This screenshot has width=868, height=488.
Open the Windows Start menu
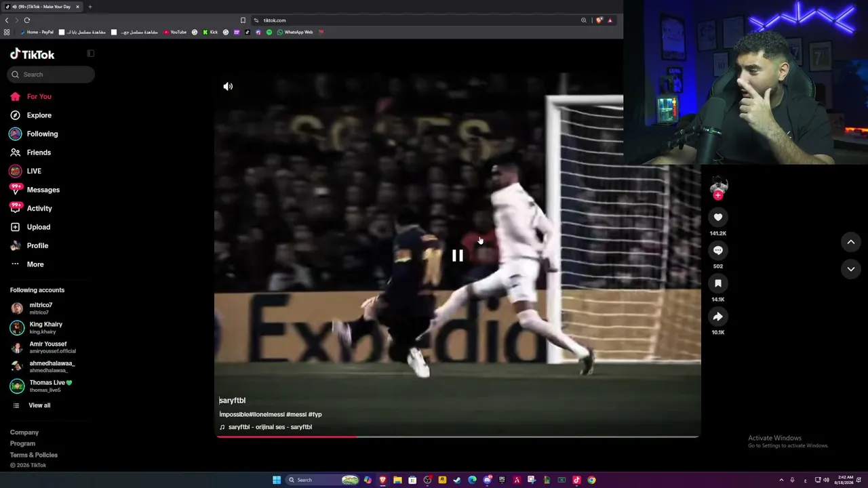point(277,480)
